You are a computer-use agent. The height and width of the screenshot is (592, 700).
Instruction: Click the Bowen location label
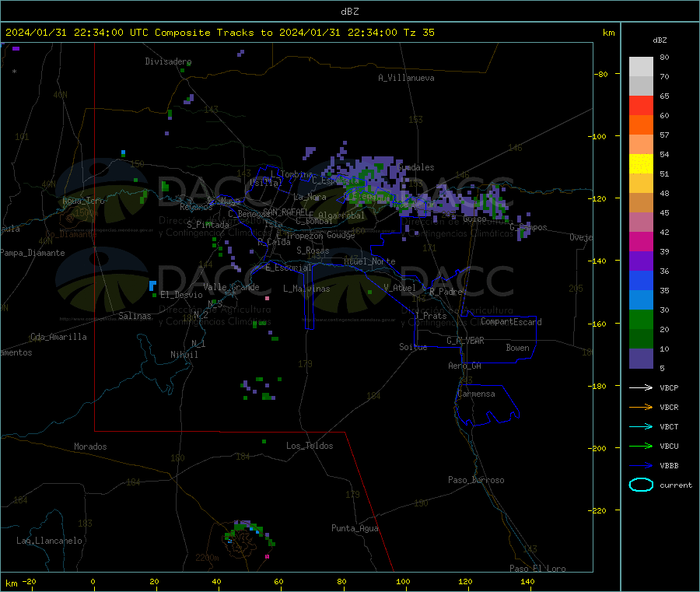pos(517,348)
